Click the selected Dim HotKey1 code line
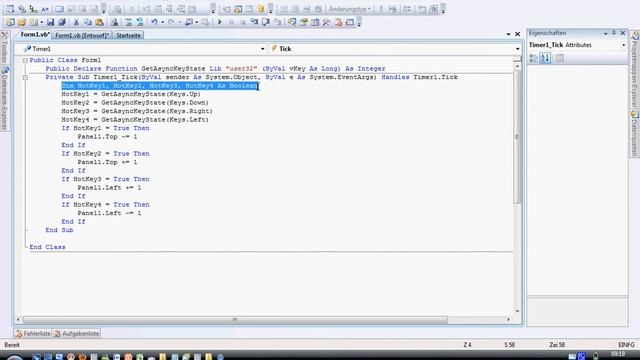Viewport: 640px width, 360px height. (160, 86)
